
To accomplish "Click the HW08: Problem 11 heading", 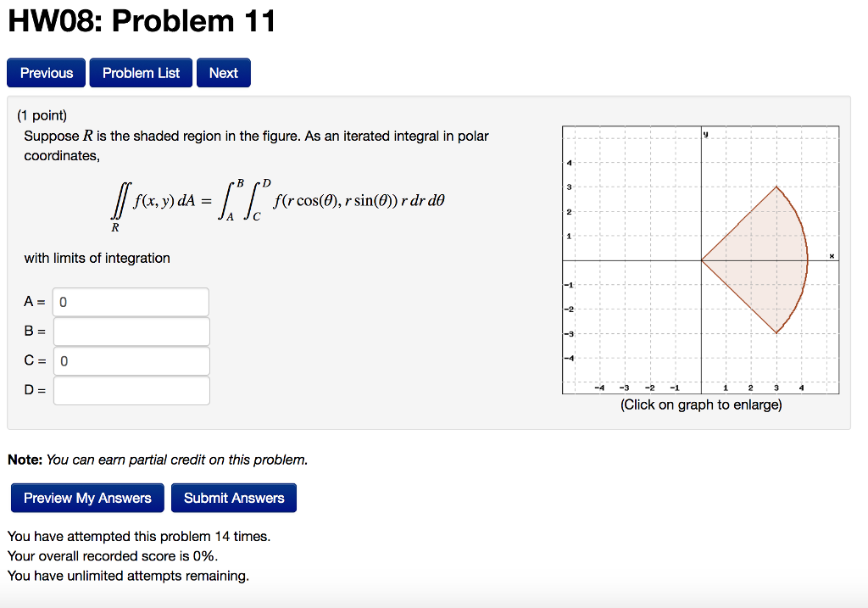I will (x=140, y=21).
